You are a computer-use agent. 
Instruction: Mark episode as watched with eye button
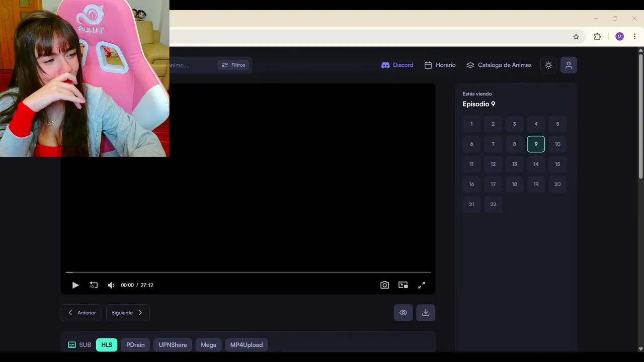click(x=403, y=313)
